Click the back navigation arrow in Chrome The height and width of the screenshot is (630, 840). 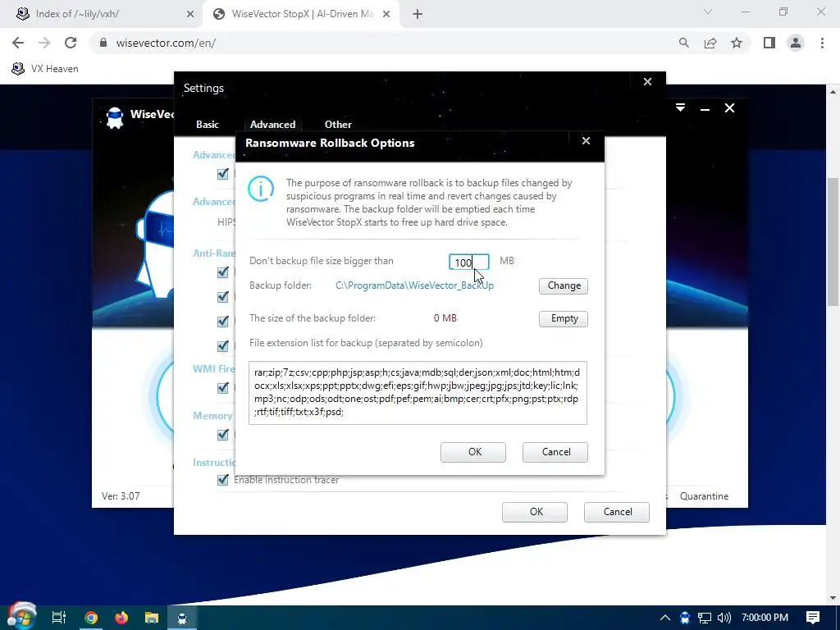click(18, 43)
